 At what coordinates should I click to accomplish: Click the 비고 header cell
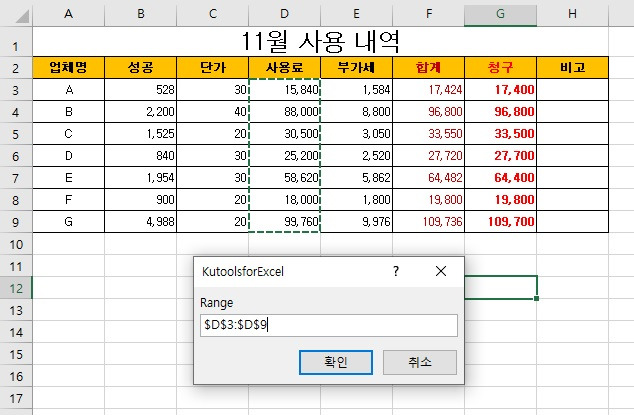[x=573, y=68]
